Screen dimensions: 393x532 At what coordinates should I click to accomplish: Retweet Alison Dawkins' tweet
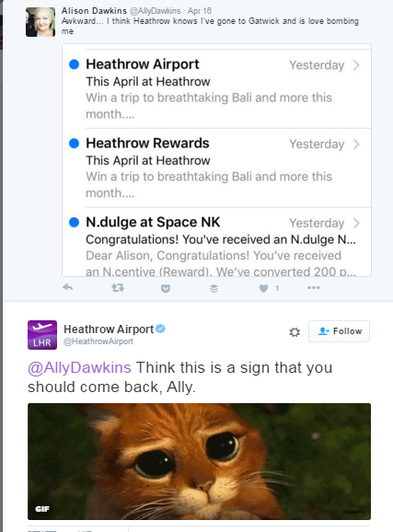118,288
